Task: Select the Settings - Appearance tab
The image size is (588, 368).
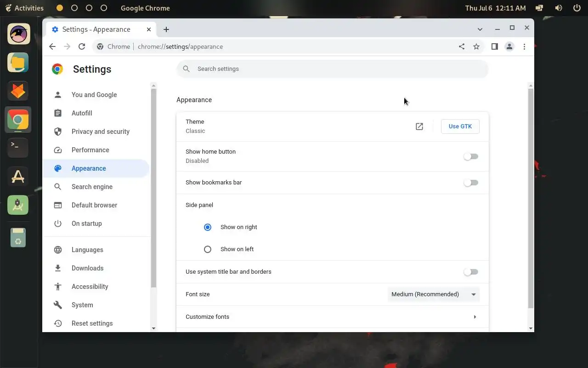Action: click(102, 29)
